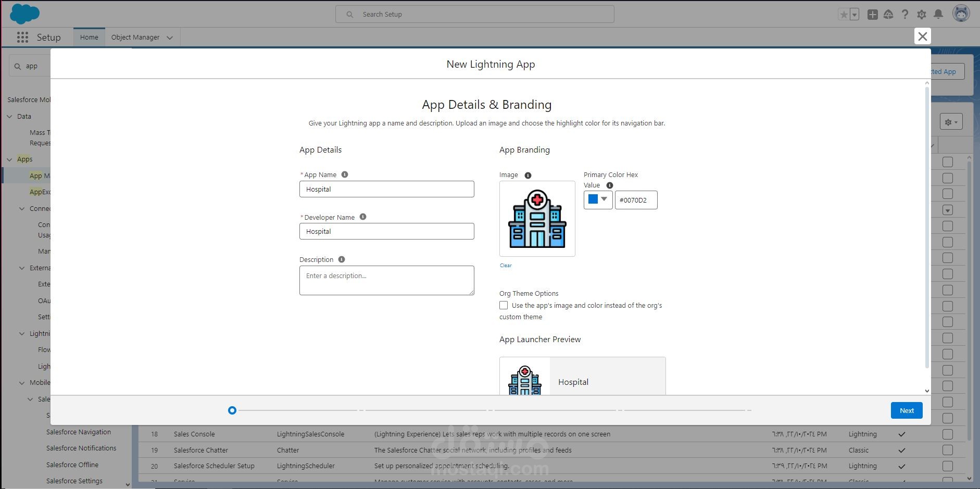
Task: Clear the uploaded app image
Action: coord(506,265)
